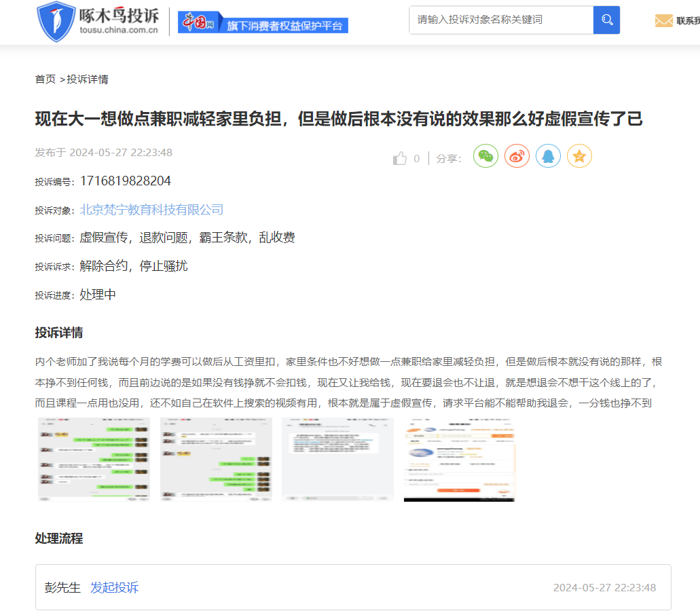The height and width of the screenshot is (611, 700).
Task: Click the 投诉详情 section heading
Action: [59, 333]
